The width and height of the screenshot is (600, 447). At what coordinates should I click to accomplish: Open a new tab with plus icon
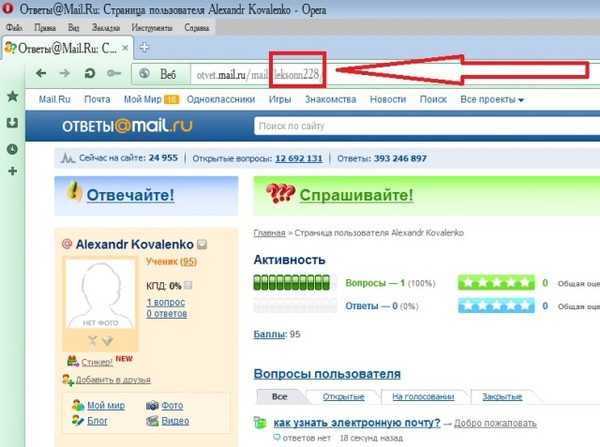pyautogui.click(x=144, y=47)
